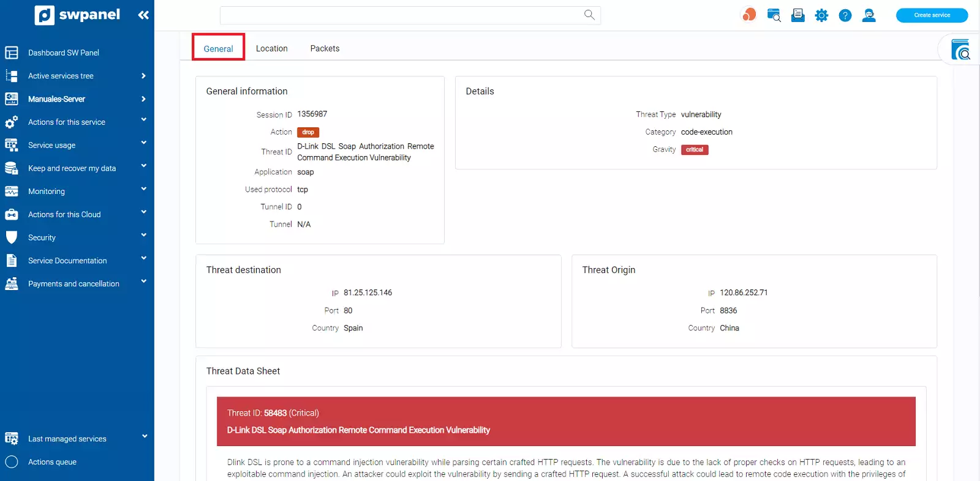The height and width of the screenshot is (481, 980).
Task: Open the support agent headset icon
Action: [869, 15]
